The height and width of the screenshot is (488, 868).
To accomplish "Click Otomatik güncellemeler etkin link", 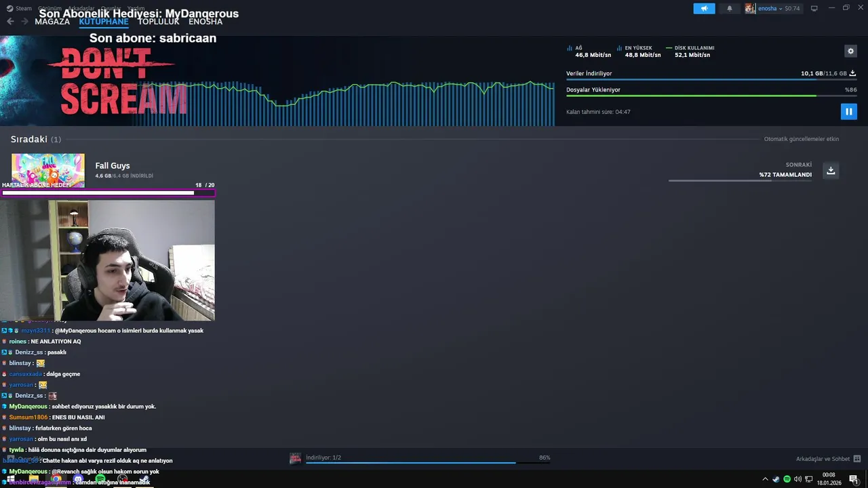I will coord(802,139).
